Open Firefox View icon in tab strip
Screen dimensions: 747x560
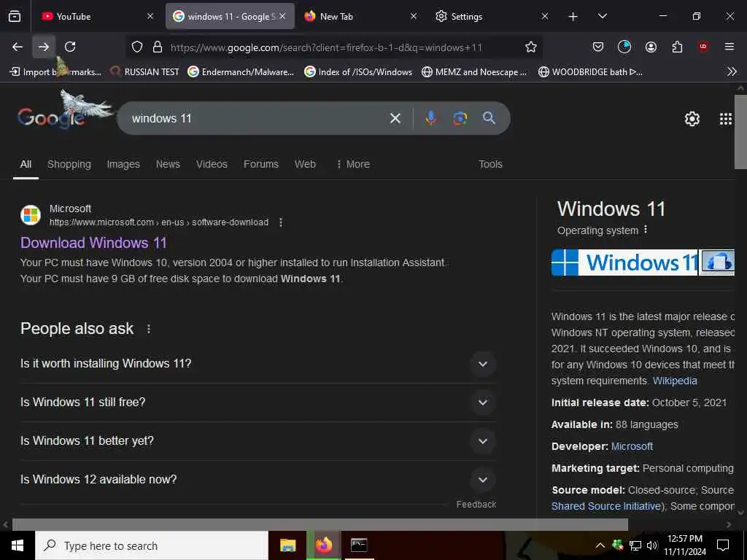pyautogui.click(x=15, y=16)
